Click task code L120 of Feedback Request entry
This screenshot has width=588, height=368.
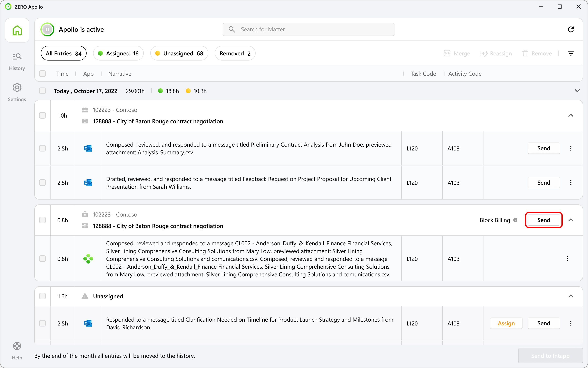pyautogui.click(x=412, y=183)
